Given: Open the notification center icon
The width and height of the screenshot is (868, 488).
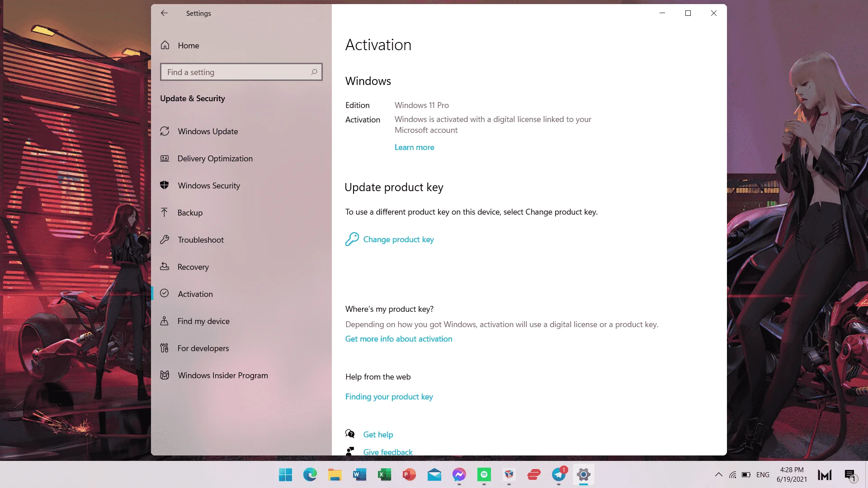Looking at the screenshot, I should [x=850, y=475].
